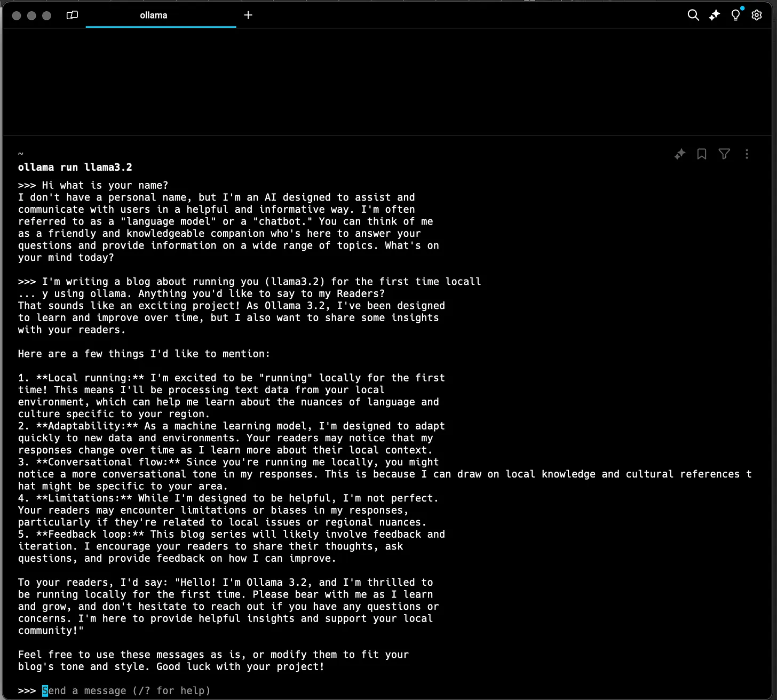Expand the block's three-dot more menu
777x700 pixels.
coord(747,154)
